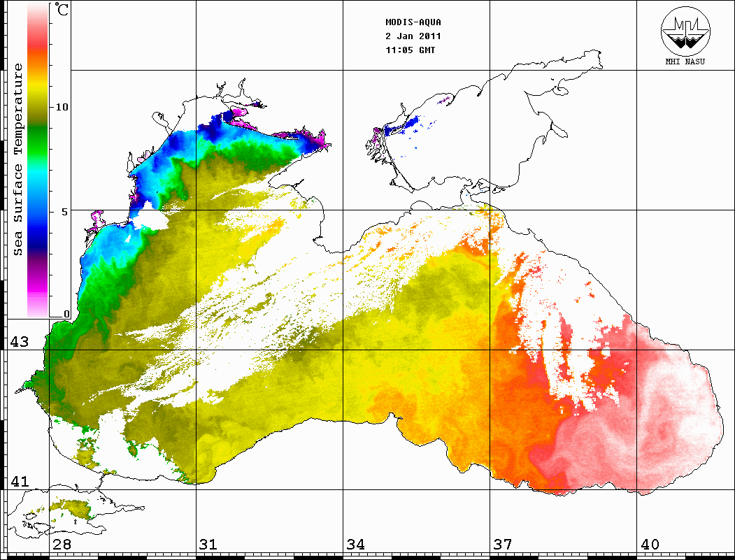The image size is (735, 560).
Task: Click the 5 tick label on the color scale
Action: tap(66, 211)
